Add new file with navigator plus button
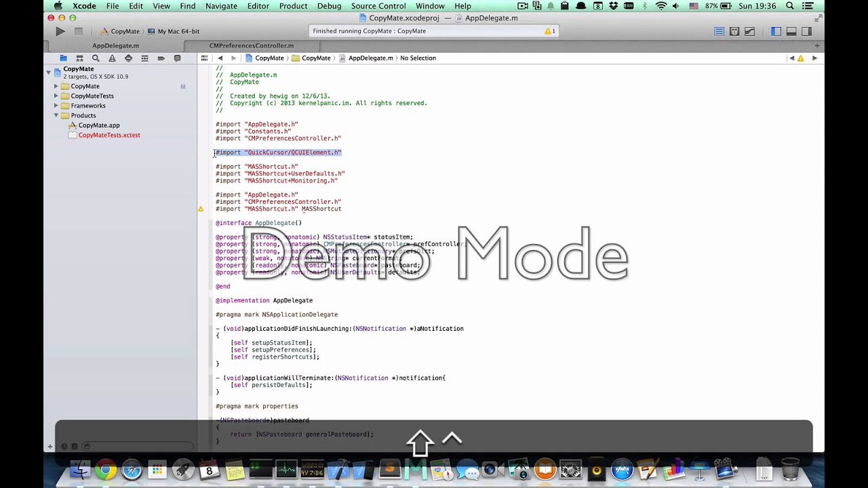This screenshot has width=868, height=488. coord(50,447)
